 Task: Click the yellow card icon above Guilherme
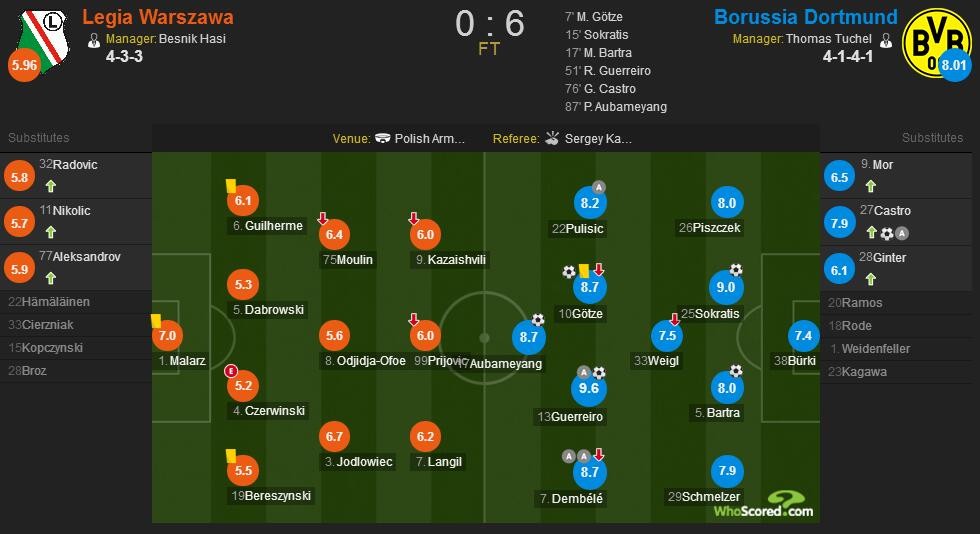(x=231, y=186)
